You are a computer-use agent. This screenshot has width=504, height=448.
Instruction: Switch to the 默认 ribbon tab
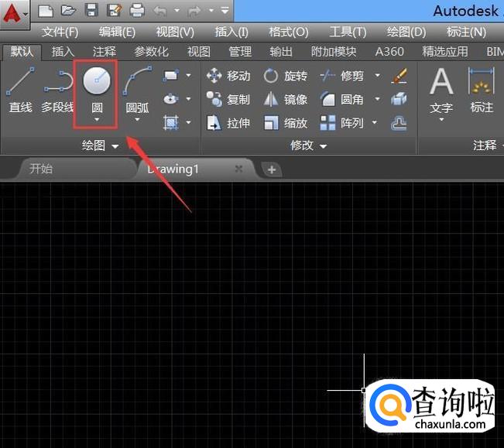click(x=22, y=52)
